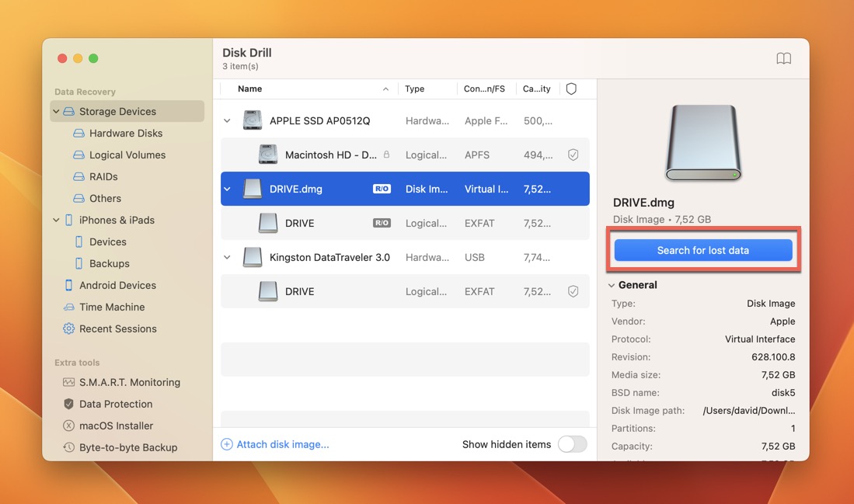Collapse the Kingston DataTraveler 3.0 row

(227, 257)
